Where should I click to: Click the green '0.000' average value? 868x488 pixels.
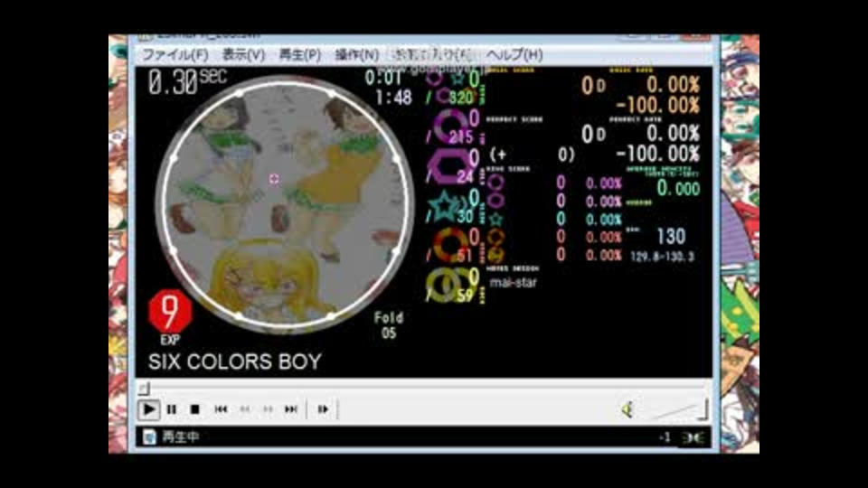(679, 189)
